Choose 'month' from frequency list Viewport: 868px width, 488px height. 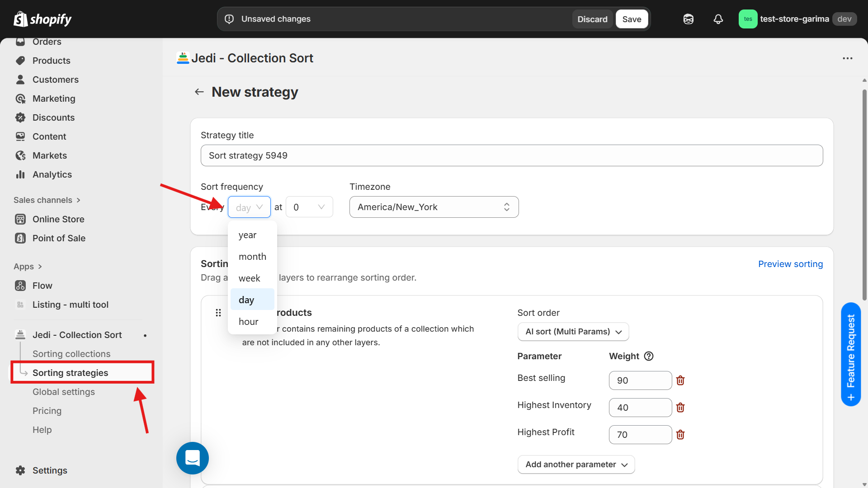coord(252,257)
